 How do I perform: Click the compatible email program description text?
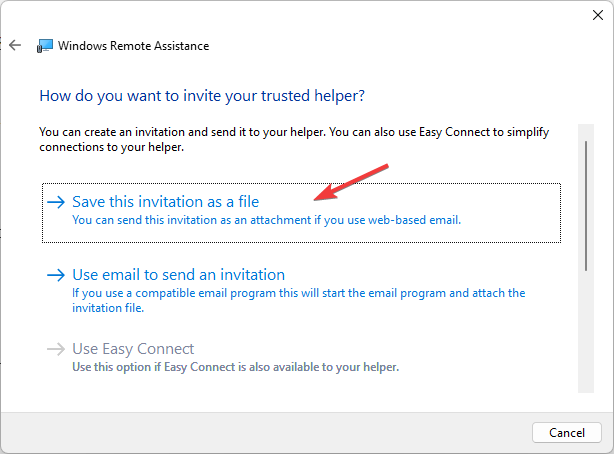[x=298, y=293]
